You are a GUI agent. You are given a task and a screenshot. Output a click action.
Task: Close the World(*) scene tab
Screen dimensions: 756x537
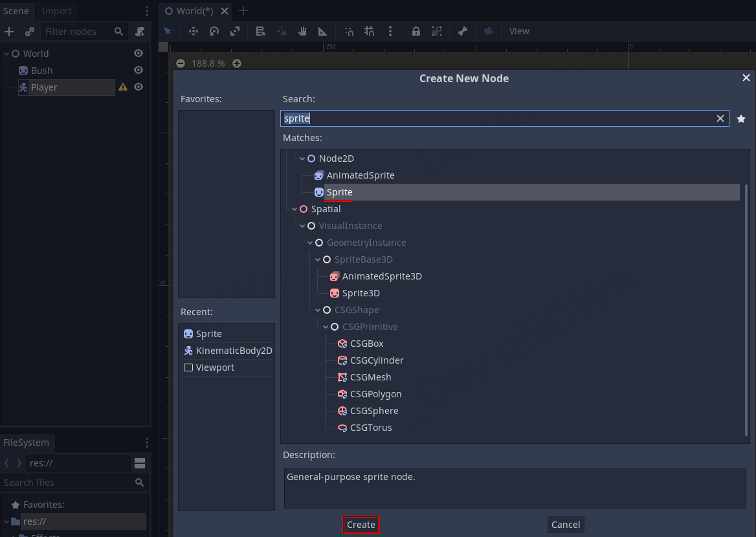click(x=225, y=10)
